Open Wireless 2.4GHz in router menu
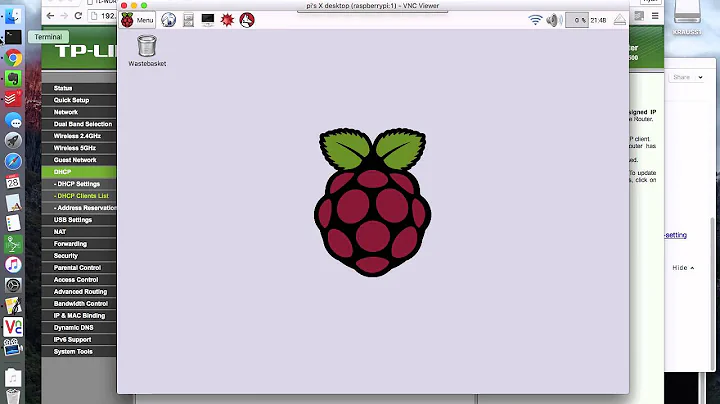Screen dimensions: 720x404 tap(79, 136)
